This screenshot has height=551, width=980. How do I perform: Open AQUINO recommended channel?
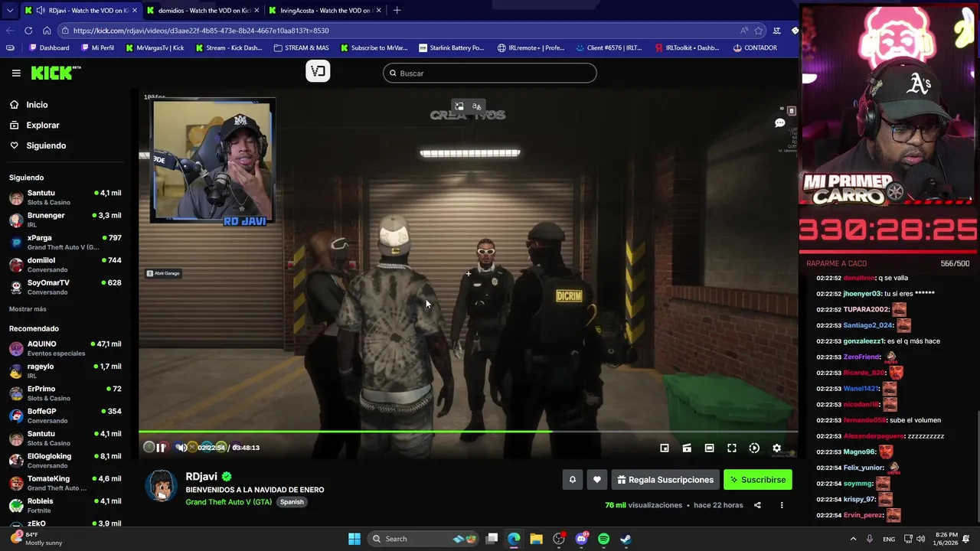(x=65, y=348)
